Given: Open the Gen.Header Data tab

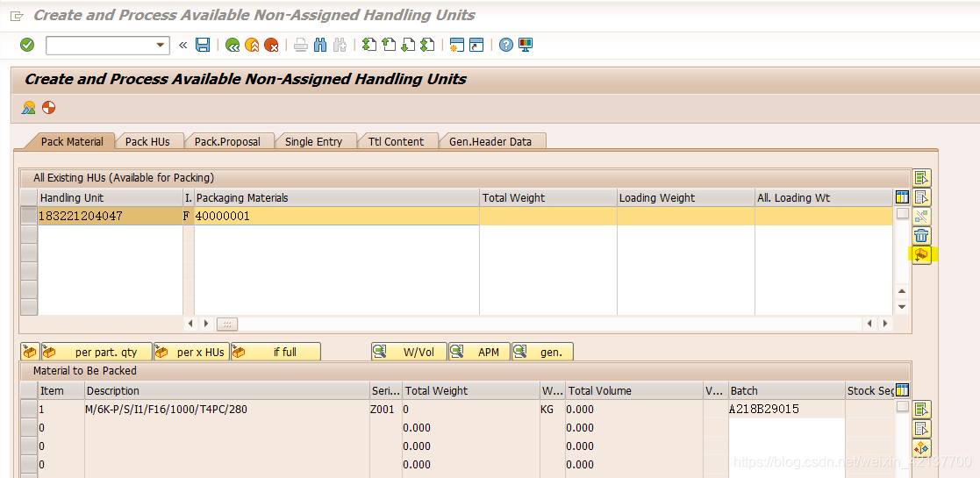Looking at the screenshot, I should pos(490,142).
